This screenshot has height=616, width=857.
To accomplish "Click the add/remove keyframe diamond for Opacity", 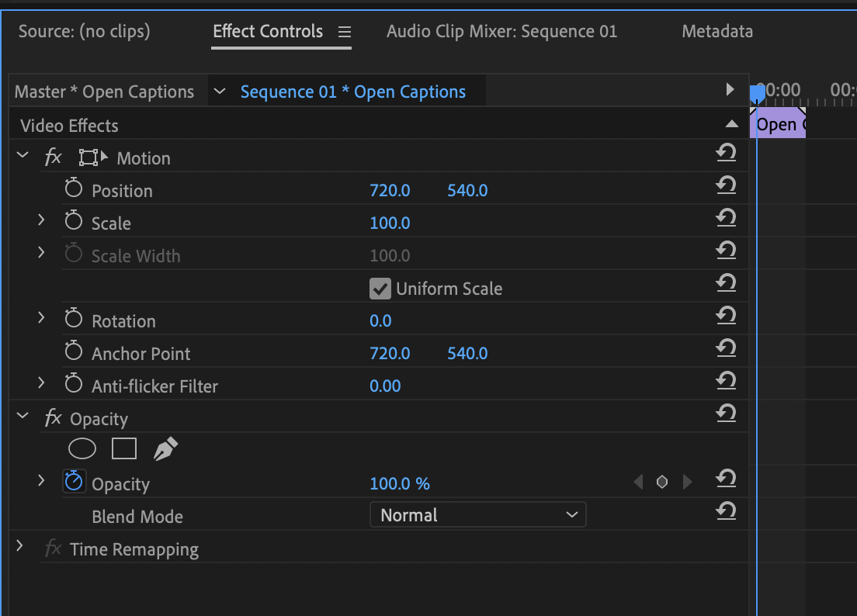I will 662,483.
